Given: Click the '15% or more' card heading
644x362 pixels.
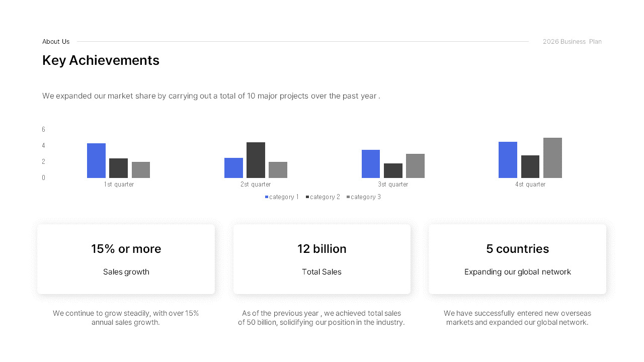Looking at the screenshot, I should tap(126, 249).
